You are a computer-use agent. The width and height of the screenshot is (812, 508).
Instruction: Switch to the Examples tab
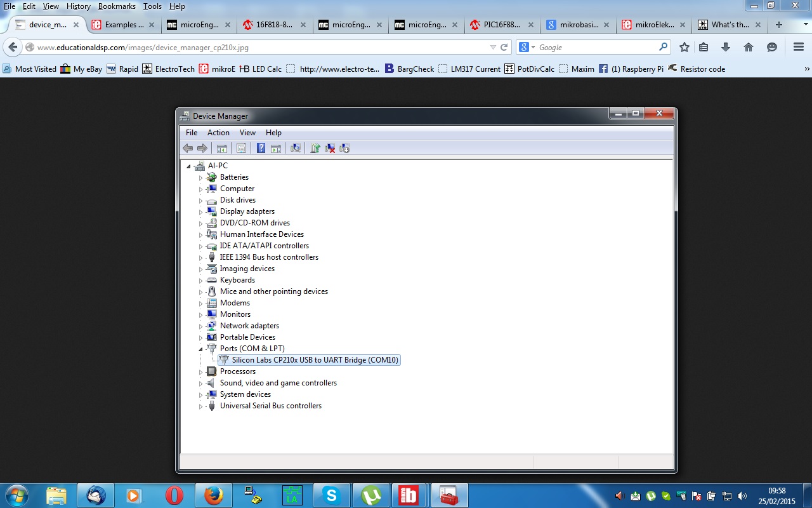pyautogui.click(x=122, y=25)
